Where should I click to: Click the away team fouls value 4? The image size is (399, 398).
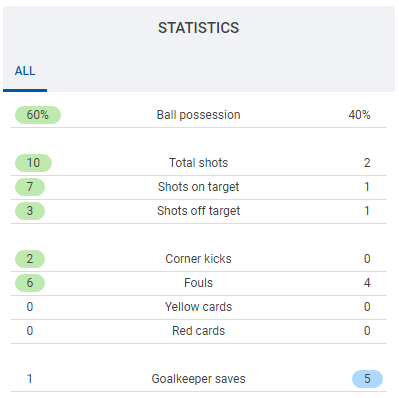367,283
